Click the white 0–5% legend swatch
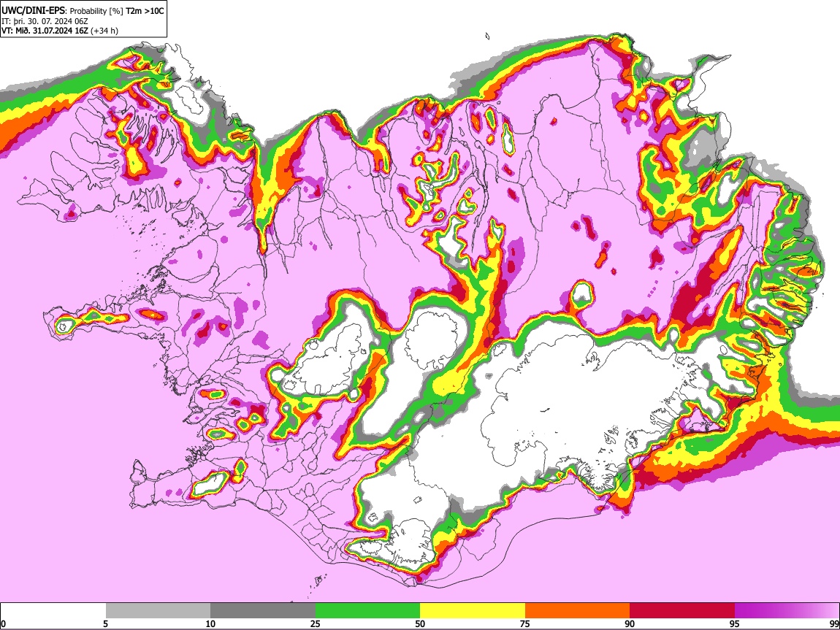 [x=53, y=610]
